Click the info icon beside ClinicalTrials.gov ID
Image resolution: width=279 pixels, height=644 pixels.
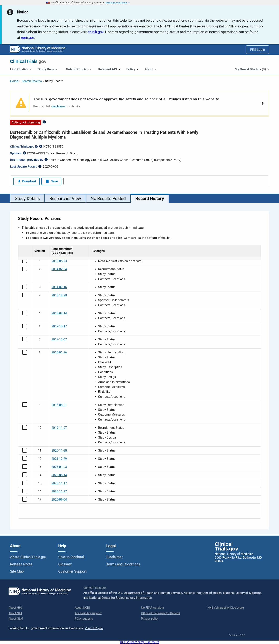click(x=40, y=147)
